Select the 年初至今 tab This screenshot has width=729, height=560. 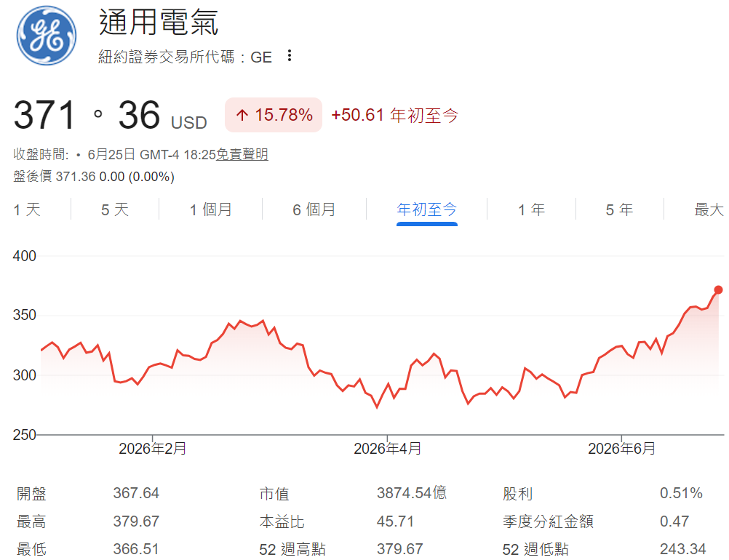pyautogui.click(x=427, y=209)
